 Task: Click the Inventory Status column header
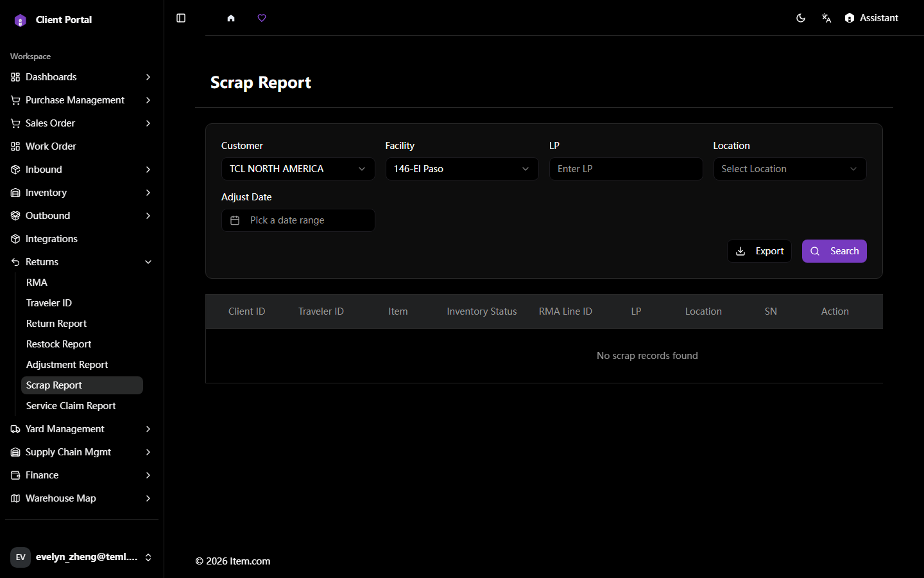(482, 311)
